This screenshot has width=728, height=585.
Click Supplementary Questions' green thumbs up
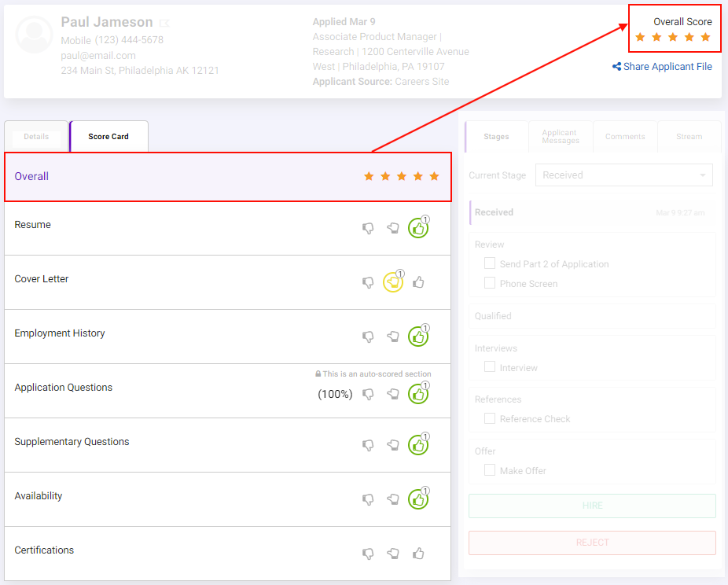point(418,445)
